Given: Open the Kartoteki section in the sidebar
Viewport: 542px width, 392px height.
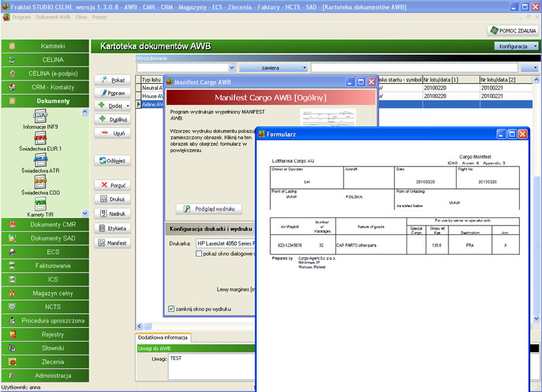Looking at the screenshot, I should 45,46.
